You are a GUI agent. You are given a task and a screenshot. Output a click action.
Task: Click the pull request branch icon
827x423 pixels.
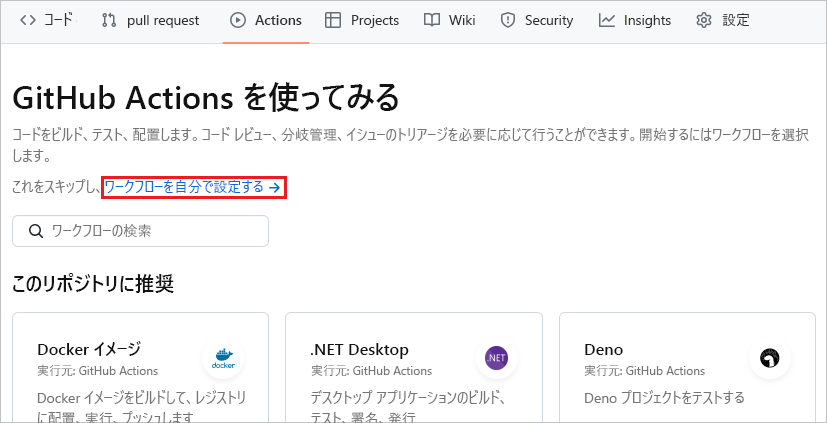click(x=109, y=20)
